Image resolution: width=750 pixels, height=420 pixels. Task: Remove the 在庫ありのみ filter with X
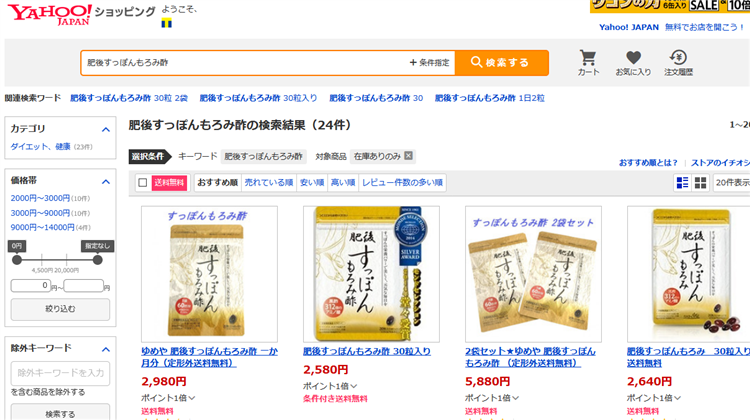[x=408, y=155]
